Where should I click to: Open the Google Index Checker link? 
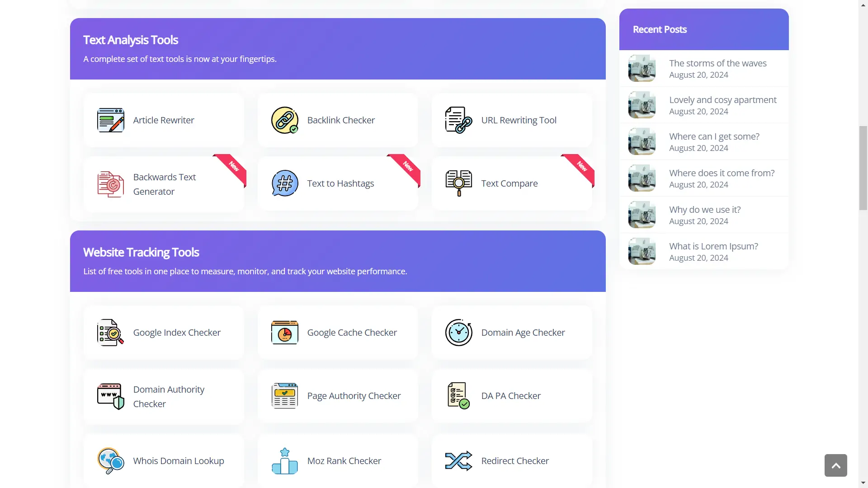coord(177,333)
